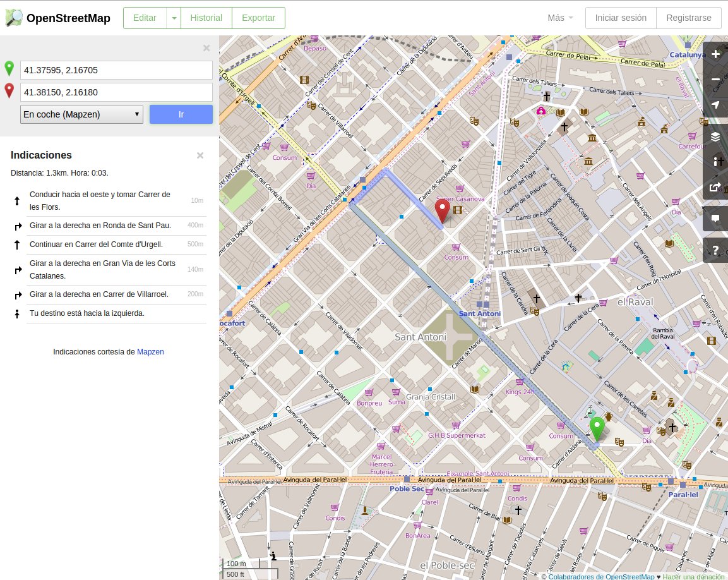Click the Consum supermarket cart icon near Sant Antoni
728x580 pixels.
(456, 248)
